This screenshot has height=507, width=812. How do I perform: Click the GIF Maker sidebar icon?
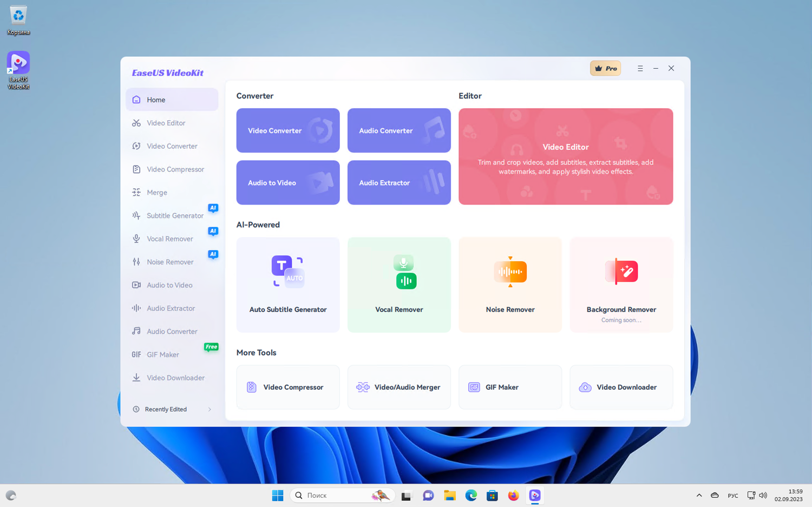click(x=136, y=354)
